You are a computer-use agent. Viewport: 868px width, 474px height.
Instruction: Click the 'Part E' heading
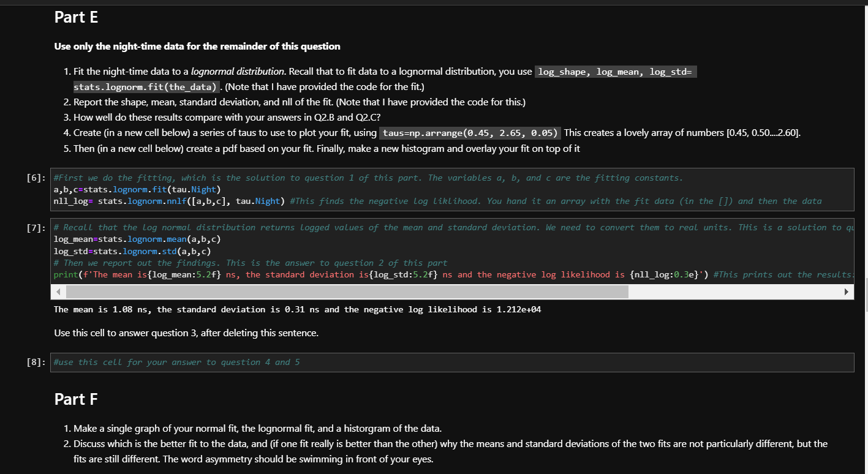pyautogui.click(x=76, y=18)
